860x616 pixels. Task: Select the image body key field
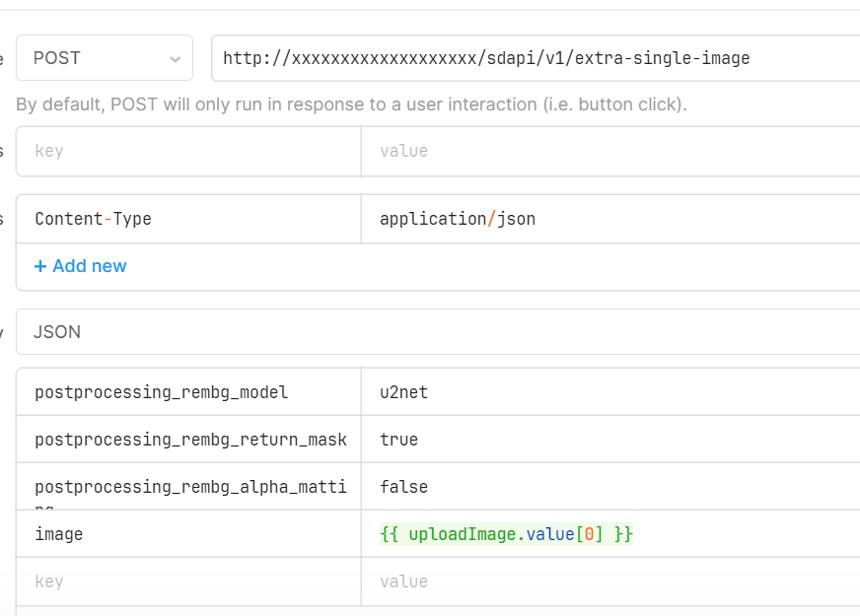tap(187, 533)
